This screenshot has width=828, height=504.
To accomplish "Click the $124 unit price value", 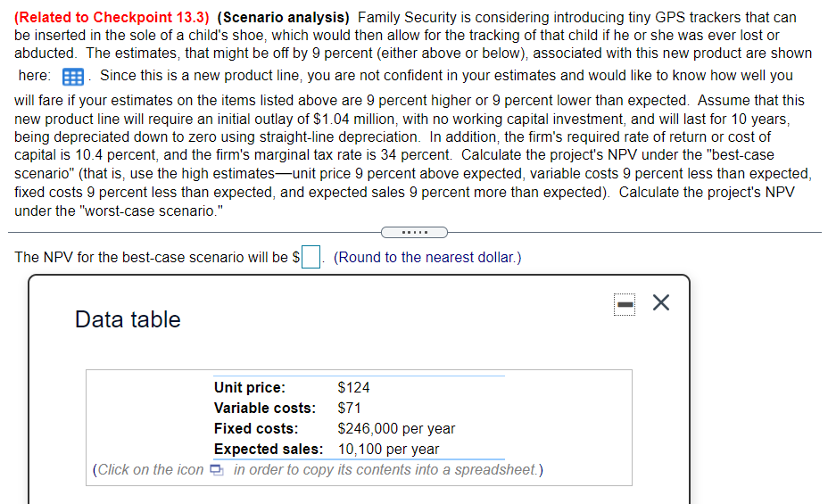I will pyautogui.click(x=353, y=387).
